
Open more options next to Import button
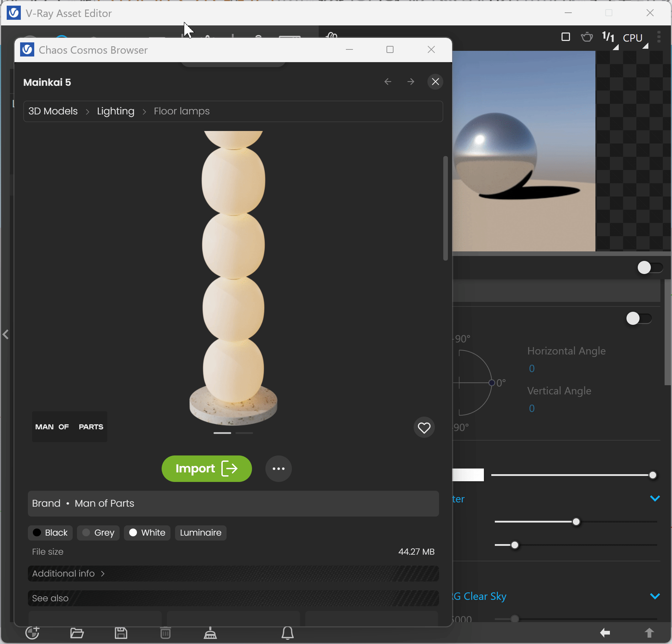pyautogui.click(x=278, y=469)
